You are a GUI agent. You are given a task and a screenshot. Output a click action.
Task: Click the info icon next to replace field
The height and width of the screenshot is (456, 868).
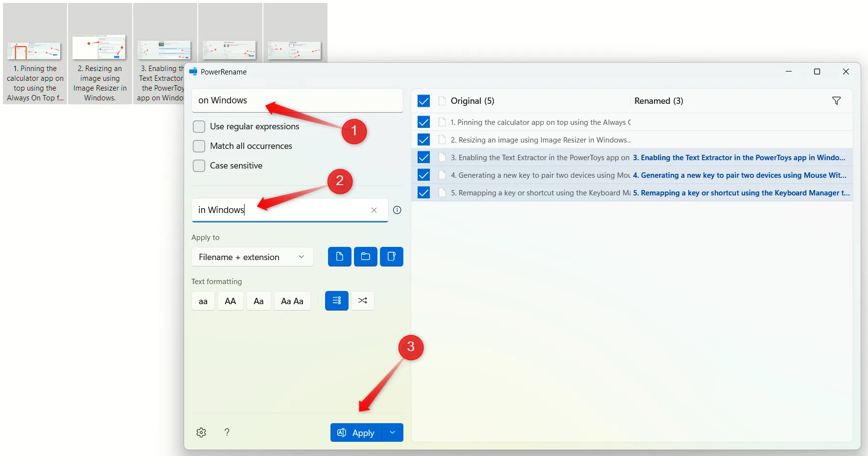click(397, 210)
